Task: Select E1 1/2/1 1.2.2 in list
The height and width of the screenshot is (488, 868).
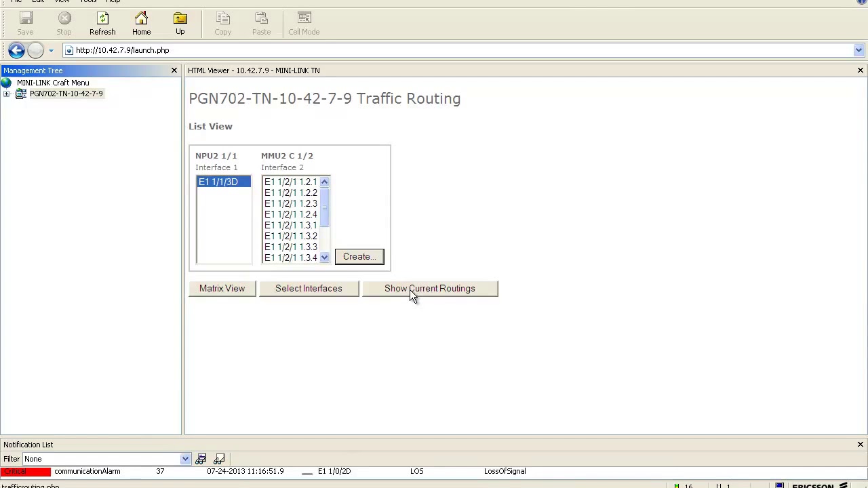Action: [291, 192]
